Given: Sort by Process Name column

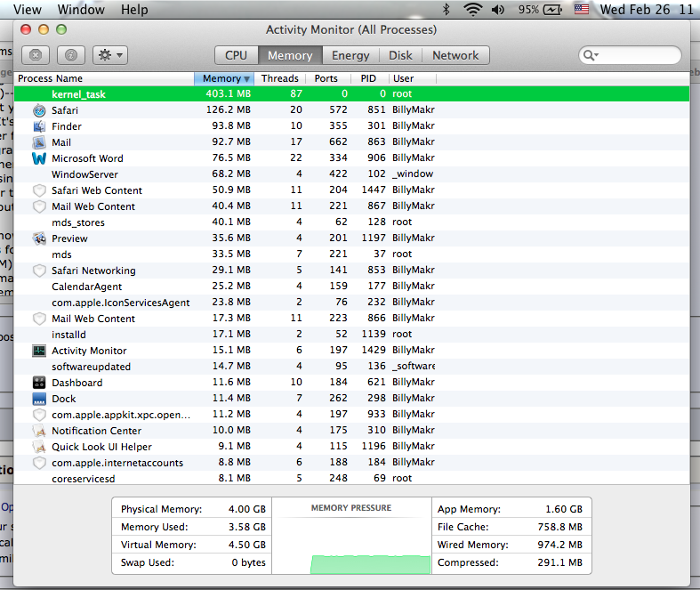Looking at the screenshot, I should tap(104, 78).
